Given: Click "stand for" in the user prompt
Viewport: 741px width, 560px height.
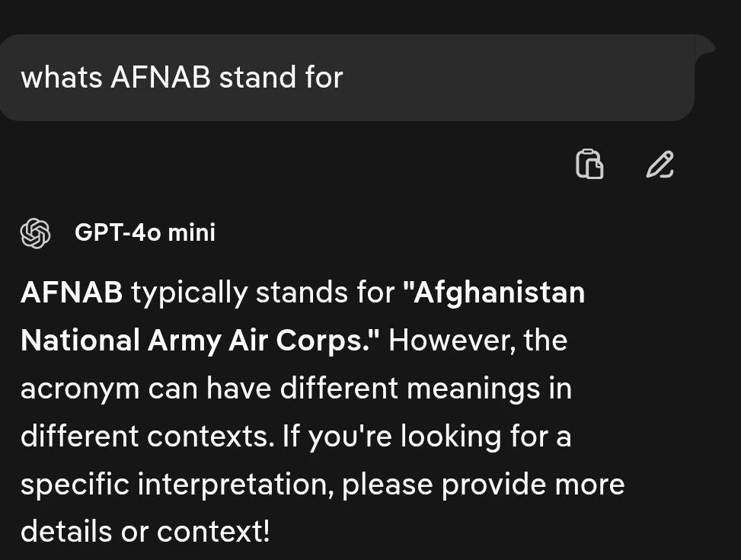Looking at the screenshot, I should click(281, 78).
